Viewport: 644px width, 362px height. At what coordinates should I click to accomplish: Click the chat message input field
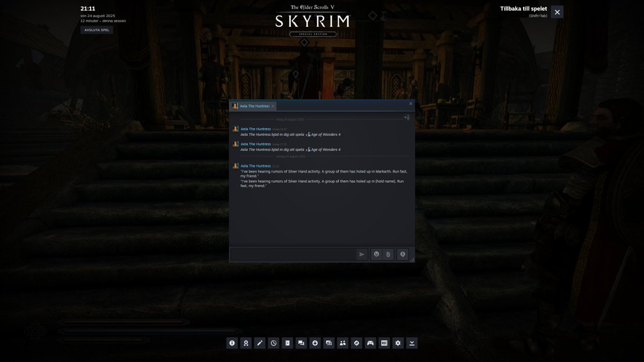pos(293,254)
